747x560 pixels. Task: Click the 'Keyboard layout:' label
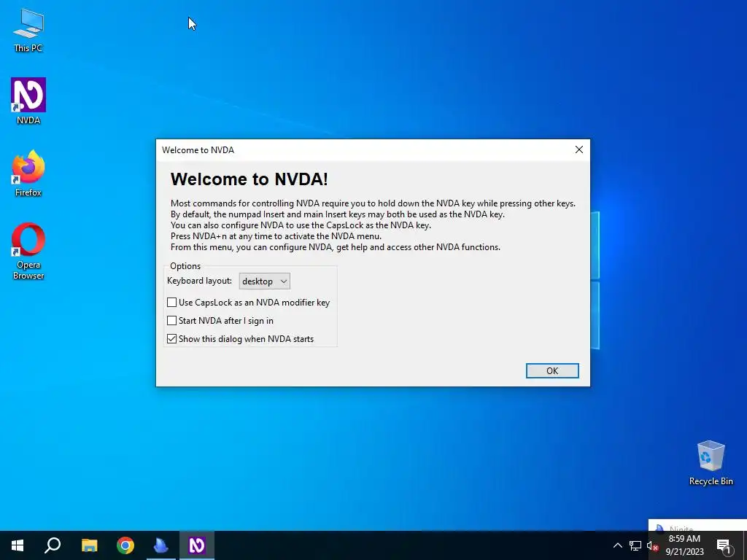click(199, 281)
